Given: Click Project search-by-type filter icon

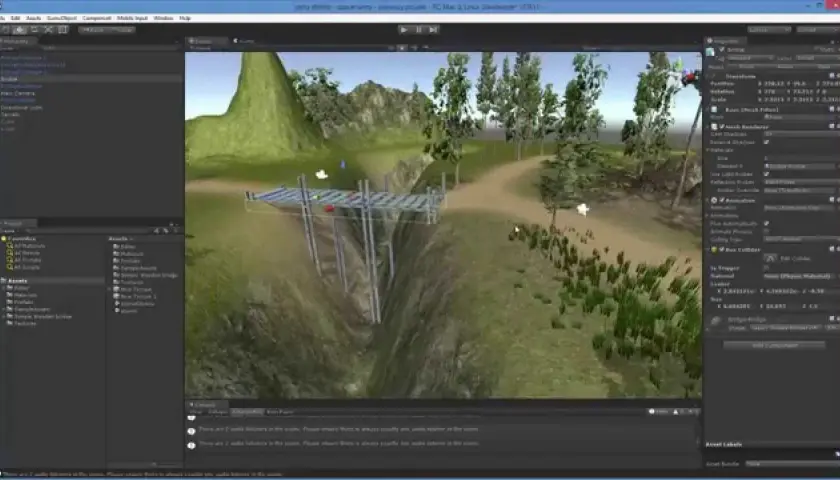Looking at the screenshot, I should pyautogui.click(x=157, y=230).
